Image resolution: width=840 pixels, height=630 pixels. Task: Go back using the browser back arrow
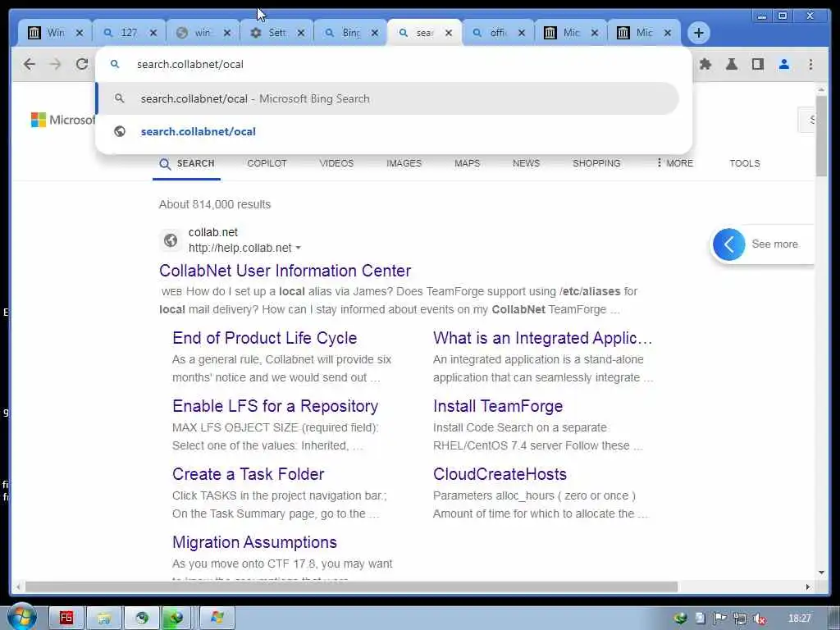[29, 64]
